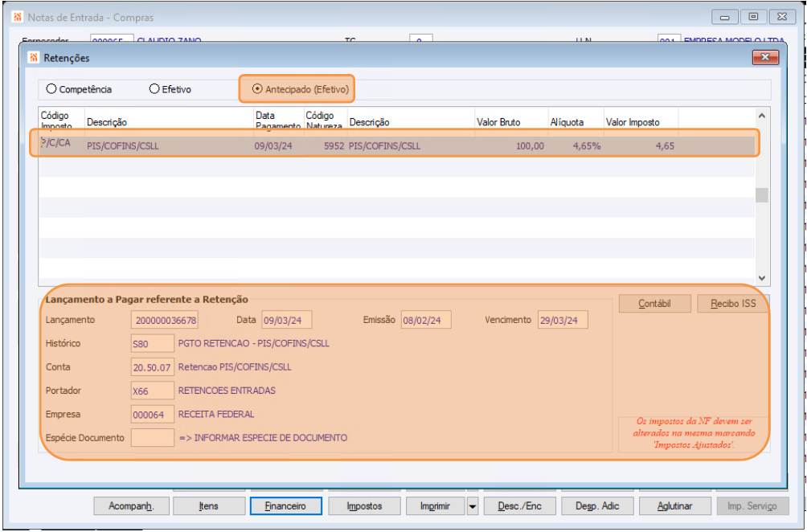Click the Vencimento field 29/03/24
The image size is (807, 532).
click(563, 320)
